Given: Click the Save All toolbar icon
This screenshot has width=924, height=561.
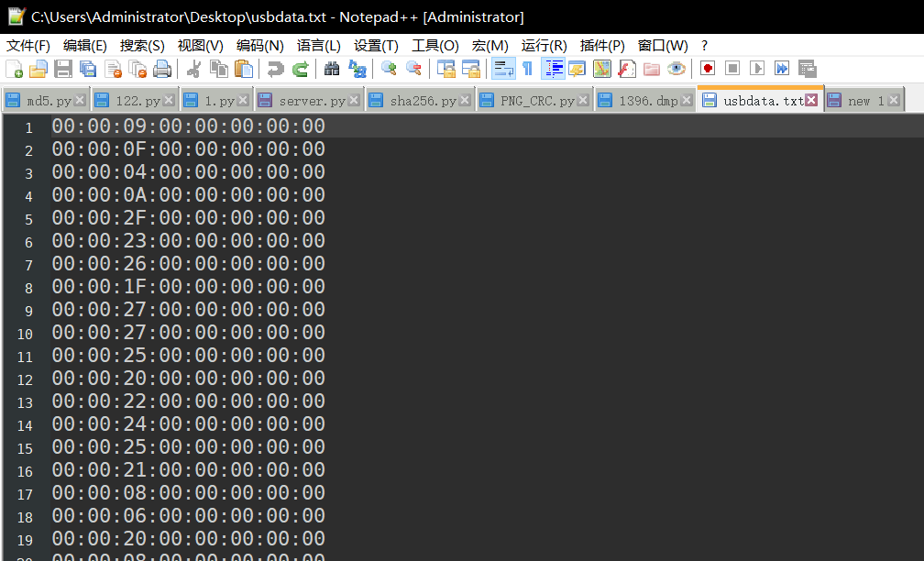Looking at the screenshot, I should point(88,69).
